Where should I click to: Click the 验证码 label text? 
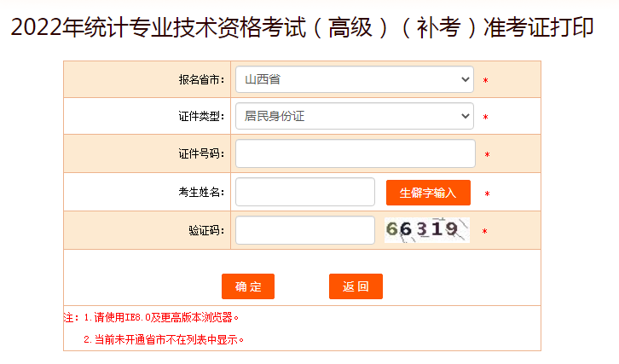pos(207,230)
